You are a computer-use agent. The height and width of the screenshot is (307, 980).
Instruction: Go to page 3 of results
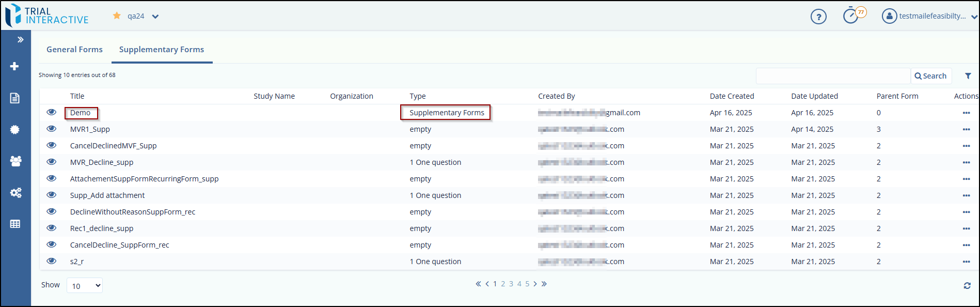511,284
